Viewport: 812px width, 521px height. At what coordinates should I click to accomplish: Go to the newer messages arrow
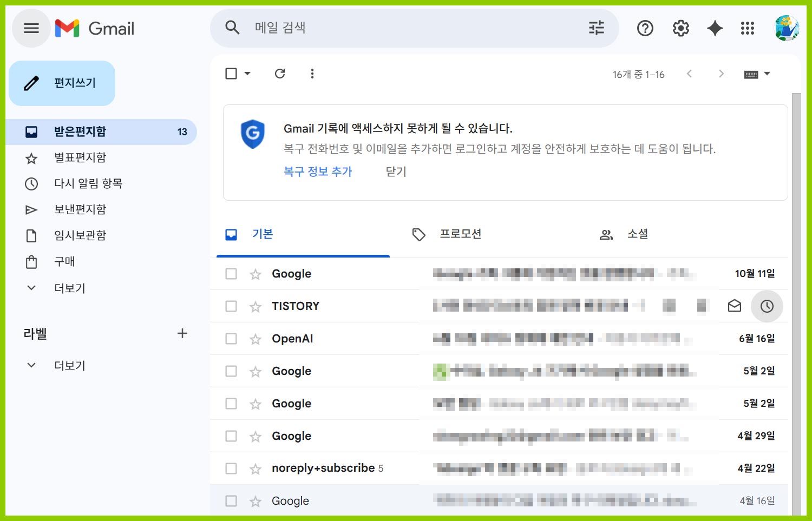(689, 74)
